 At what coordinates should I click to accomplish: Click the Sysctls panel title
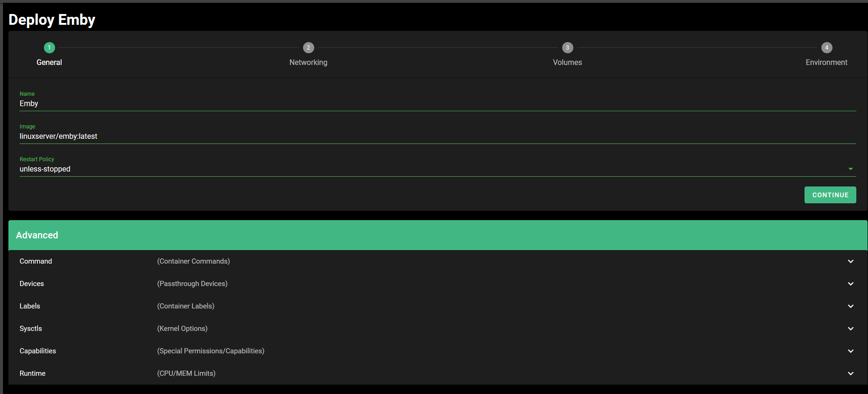[x=31, y=329]
